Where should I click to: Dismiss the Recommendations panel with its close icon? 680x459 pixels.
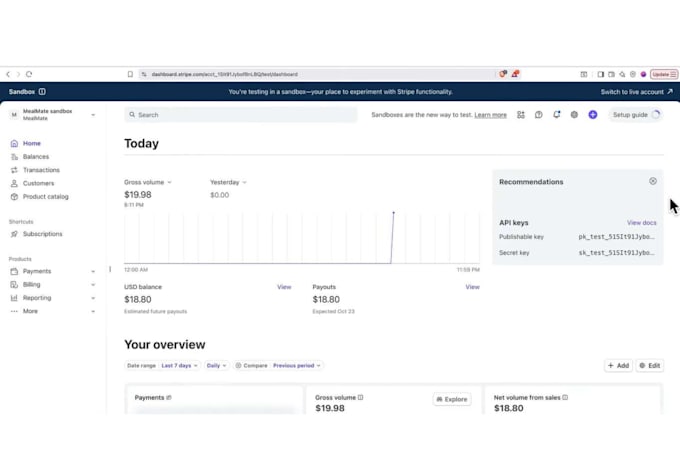pyautogui.click(x=653, y=181)
